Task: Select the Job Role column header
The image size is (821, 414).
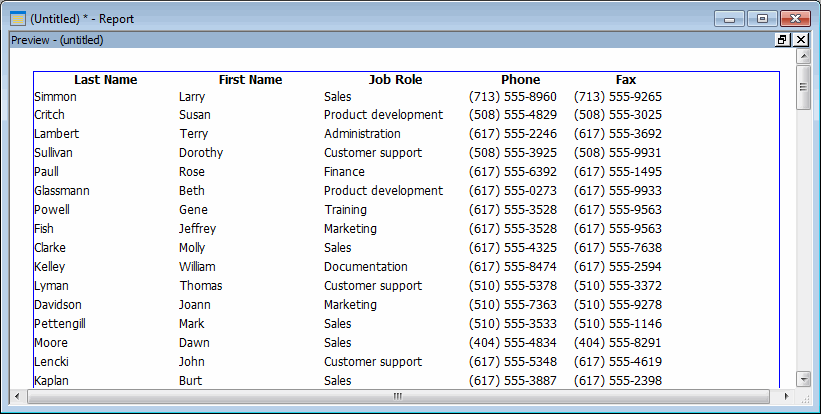Action: click(x=395, y=80)
